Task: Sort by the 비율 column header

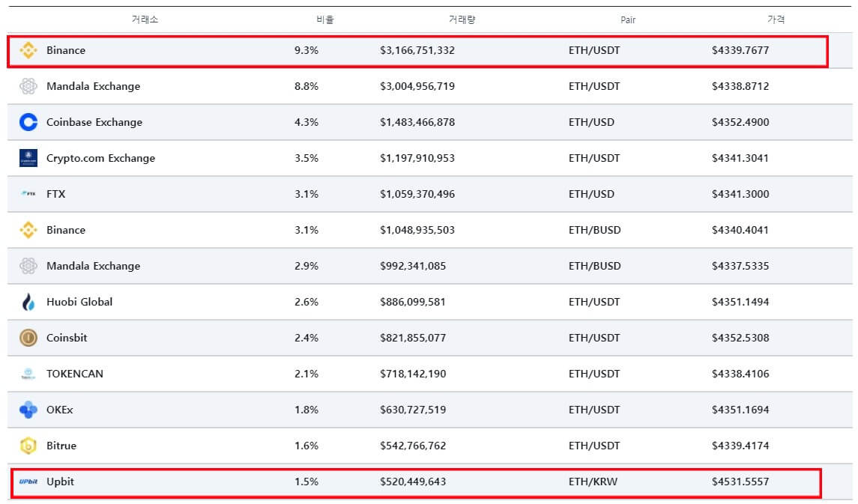Action: point(325,19)
